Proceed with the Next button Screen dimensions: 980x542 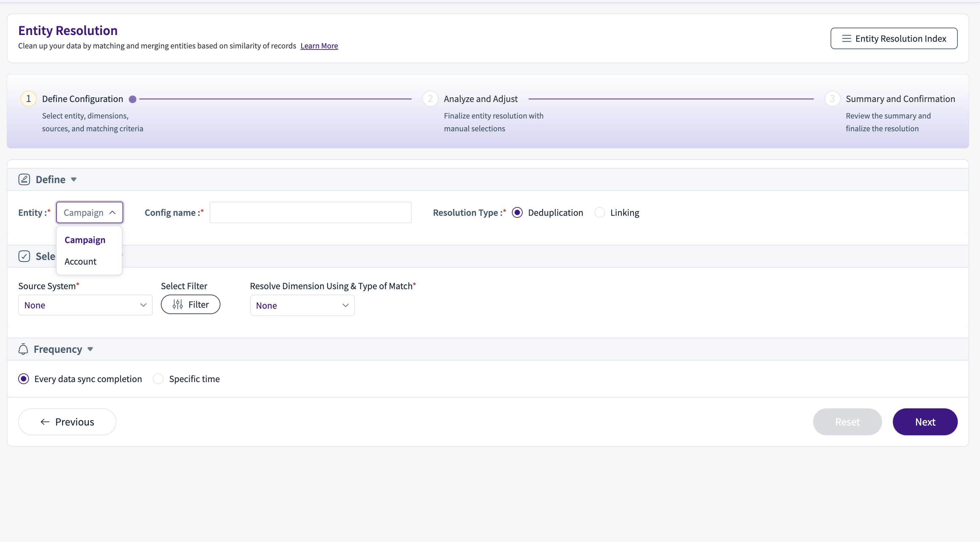(x=925, y=422)
